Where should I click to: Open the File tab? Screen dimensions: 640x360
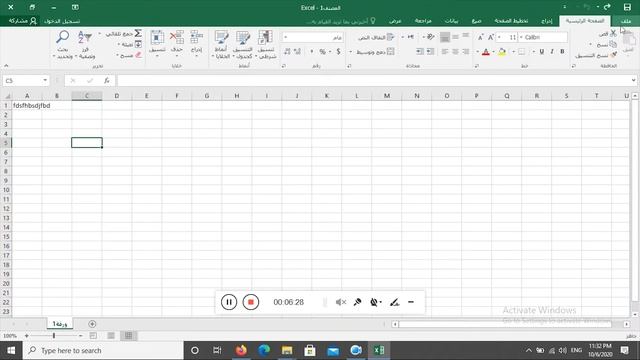[x=626, y=21]
